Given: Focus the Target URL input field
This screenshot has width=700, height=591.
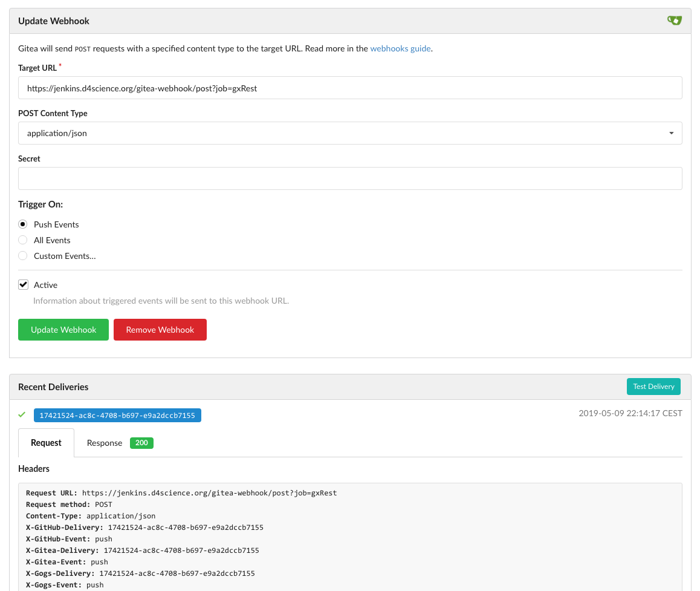Looking at the screenshot, I should click(x=350, y=88).
